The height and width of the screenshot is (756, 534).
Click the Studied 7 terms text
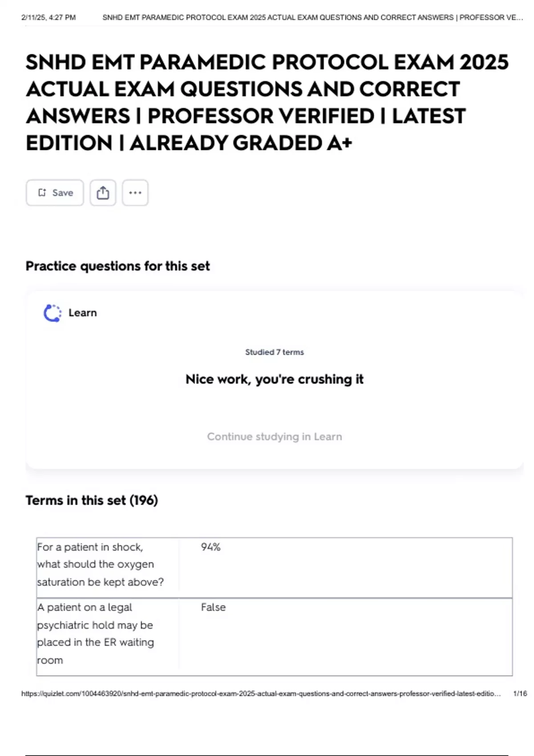coord(275,352)
